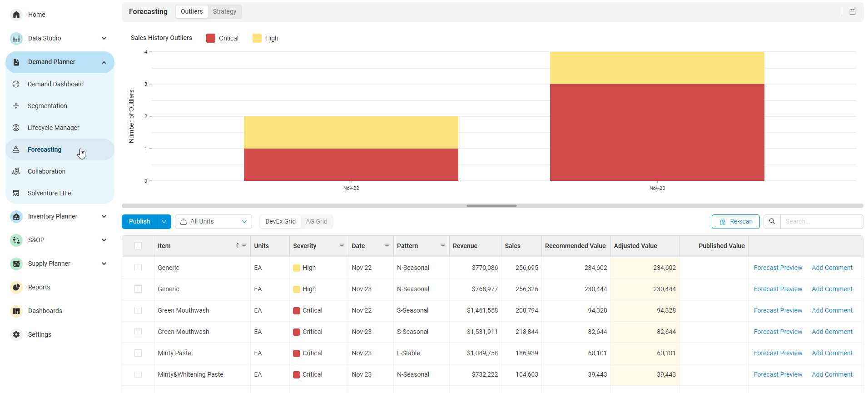Click the Settings gear icon
Screen dimensions: 868x393
[16, 334]
